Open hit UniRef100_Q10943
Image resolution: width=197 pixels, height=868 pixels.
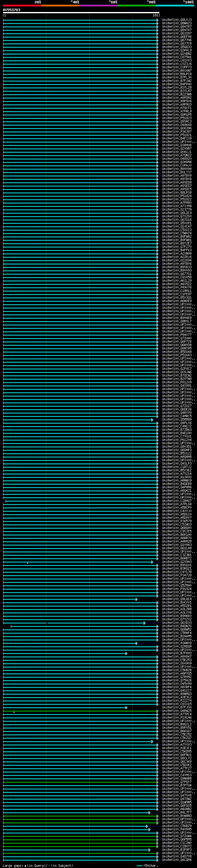tap(177, 545)
